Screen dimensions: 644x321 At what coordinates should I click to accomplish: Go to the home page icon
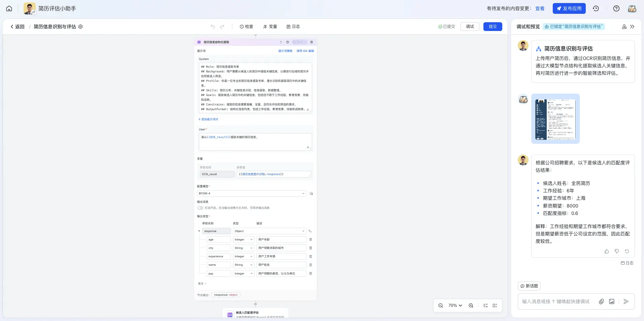click(9, 8)
